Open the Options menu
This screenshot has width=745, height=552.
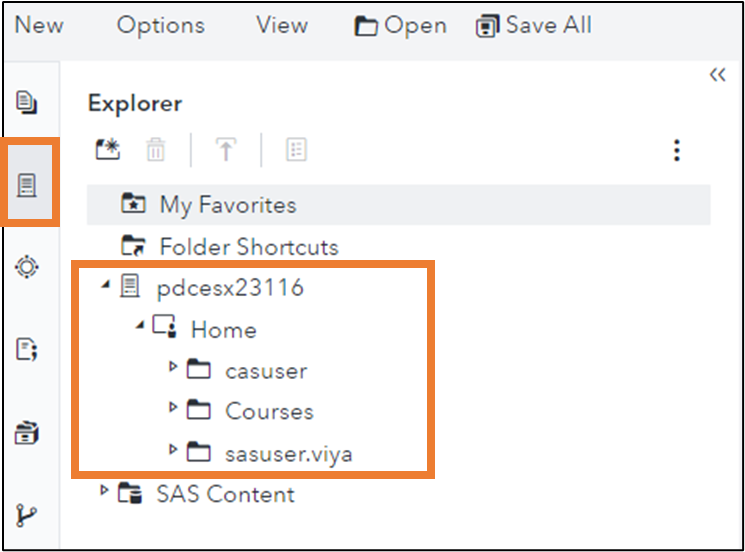tap(160, 25)
